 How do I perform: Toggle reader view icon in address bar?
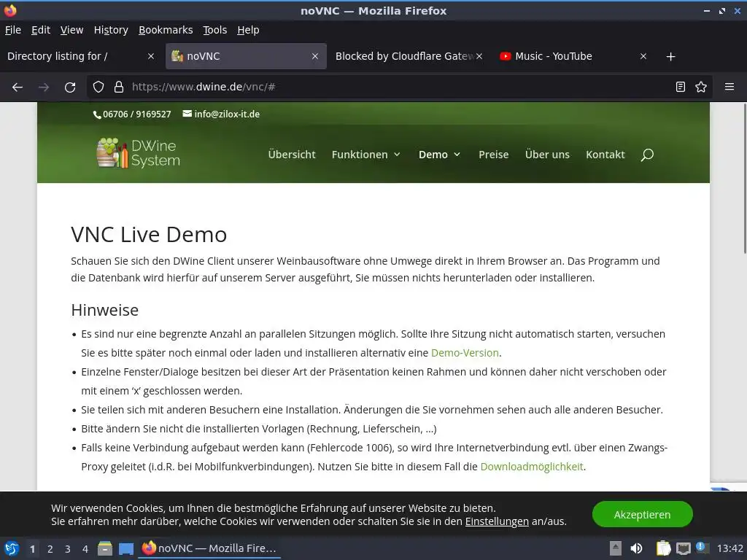tap(681, 87)
